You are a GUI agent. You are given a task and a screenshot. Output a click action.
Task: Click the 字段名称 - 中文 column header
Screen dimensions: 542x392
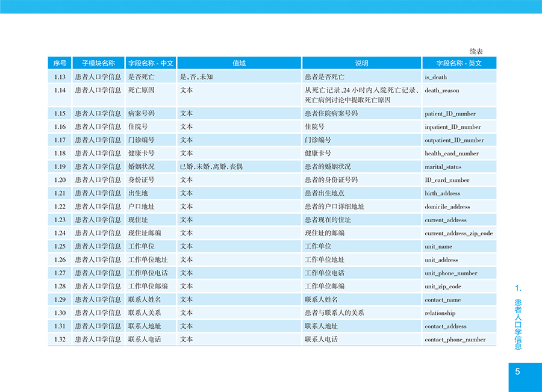point(151,63)
